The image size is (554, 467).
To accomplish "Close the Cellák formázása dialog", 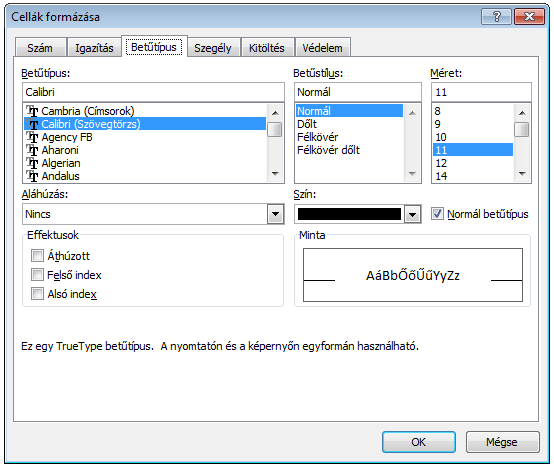I will [x=529, y=16].
